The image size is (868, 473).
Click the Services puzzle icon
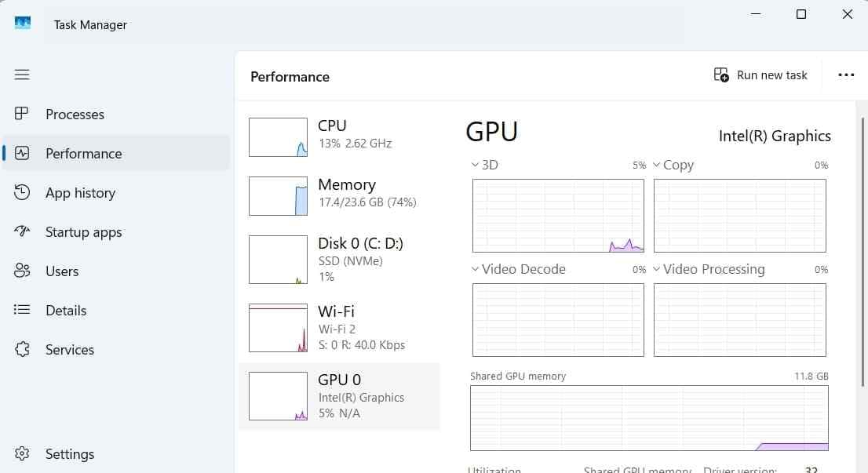click(x=22, y=349)
